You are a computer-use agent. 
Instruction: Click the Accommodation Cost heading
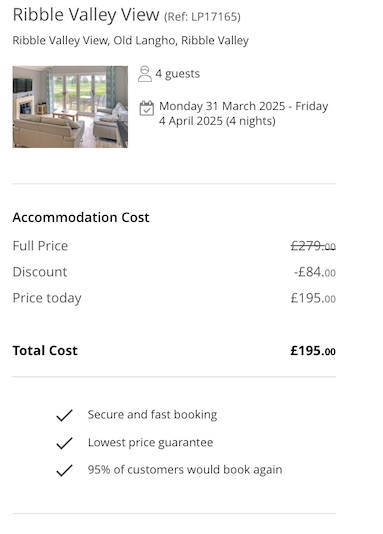[x=81, y=217]
